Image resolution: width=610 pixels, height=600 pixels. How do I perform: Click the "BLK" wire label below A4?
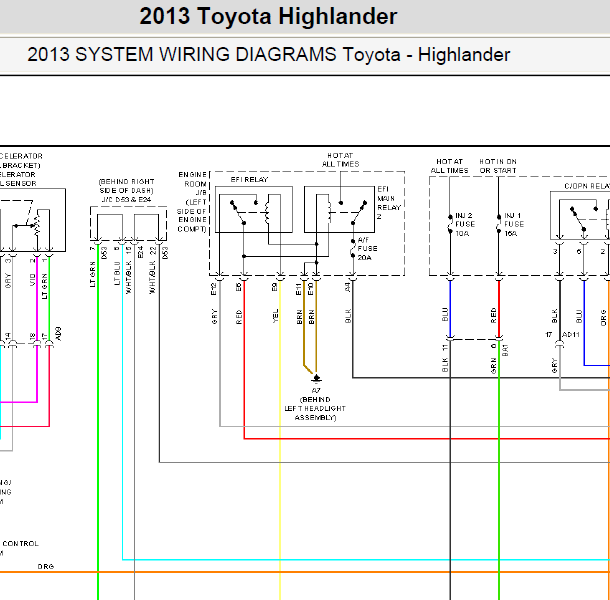pos(348,316)
